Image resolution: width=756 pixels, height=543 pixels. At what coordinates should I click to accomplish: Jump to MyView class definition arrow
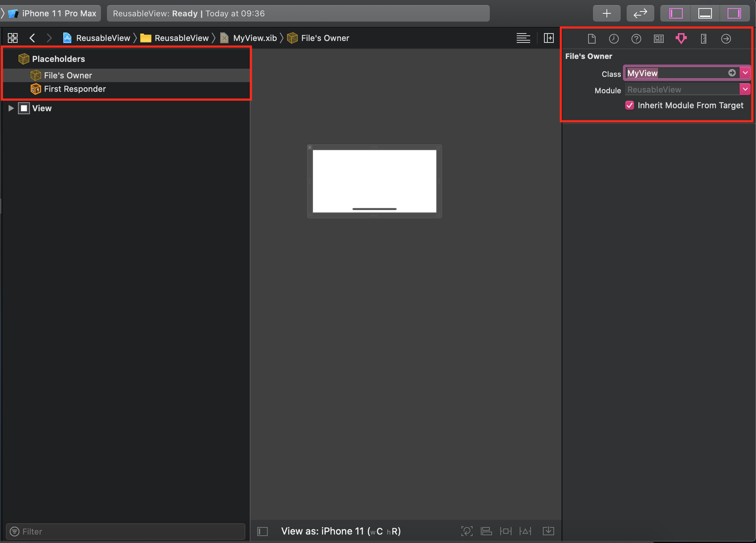click(732, 73)
